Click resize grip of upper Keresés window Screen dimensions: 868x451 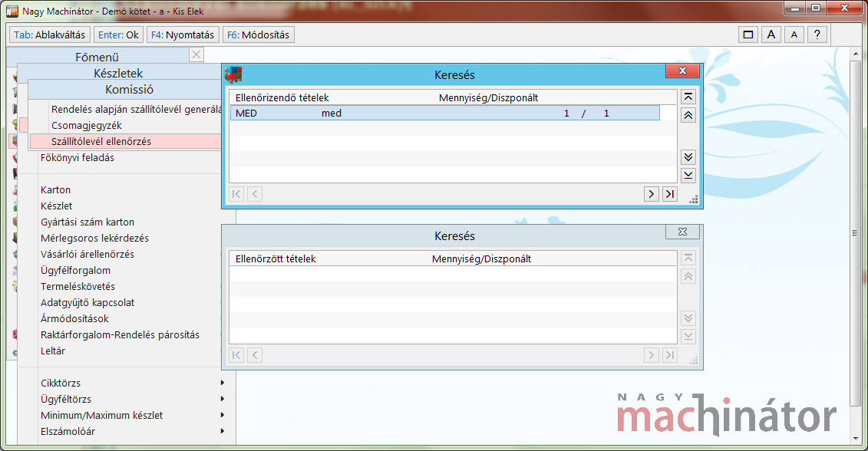click(693, 199)
